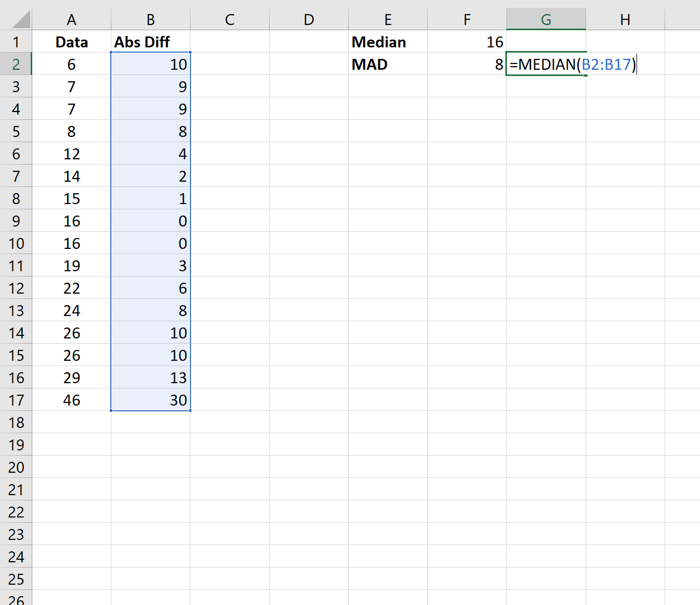Select the highlighted column G header
The image size is (700, 605).
[x=546, y=20]
